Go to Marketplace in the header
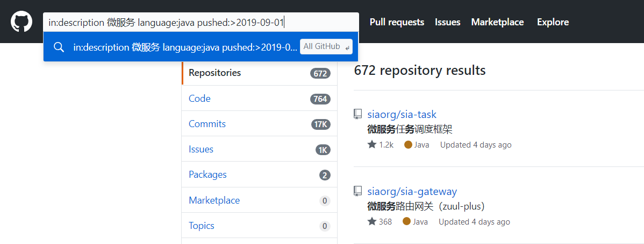The image size is (644, 244). point(497,22)
